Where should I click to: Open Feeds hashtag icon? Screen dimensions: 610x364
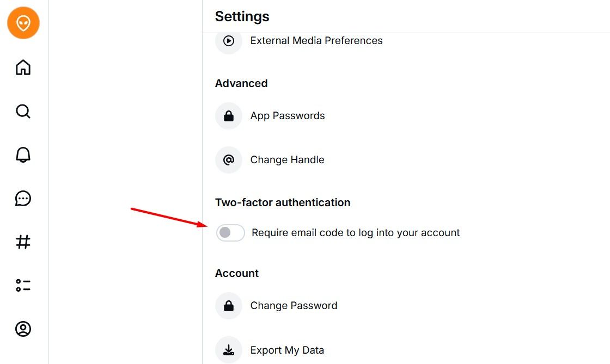pyautogui.click(x=23, y=242)
